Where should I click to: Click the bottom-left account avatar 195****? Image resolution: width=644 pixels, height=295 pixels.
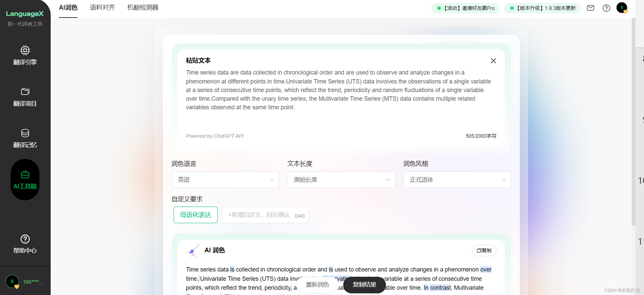pyautogui.click(x=12, y=281)
